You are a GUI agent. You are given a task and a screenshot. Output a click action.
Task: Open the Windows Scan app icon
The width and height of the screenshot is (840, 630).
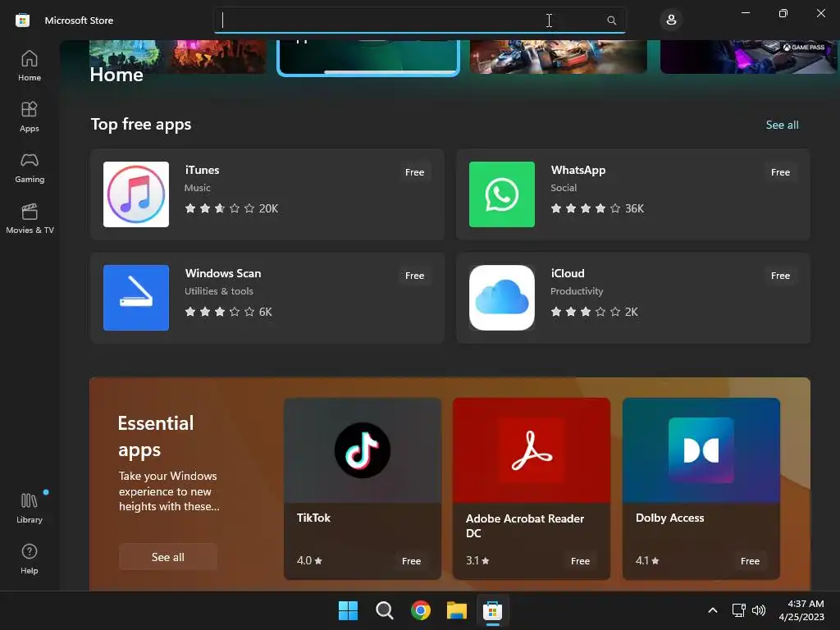coord(136,298)
